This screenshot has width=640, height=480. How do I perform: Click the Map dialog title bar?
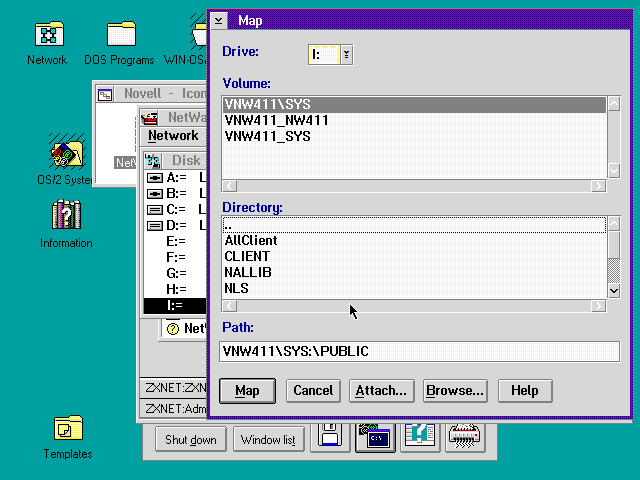tap(429, 20)
